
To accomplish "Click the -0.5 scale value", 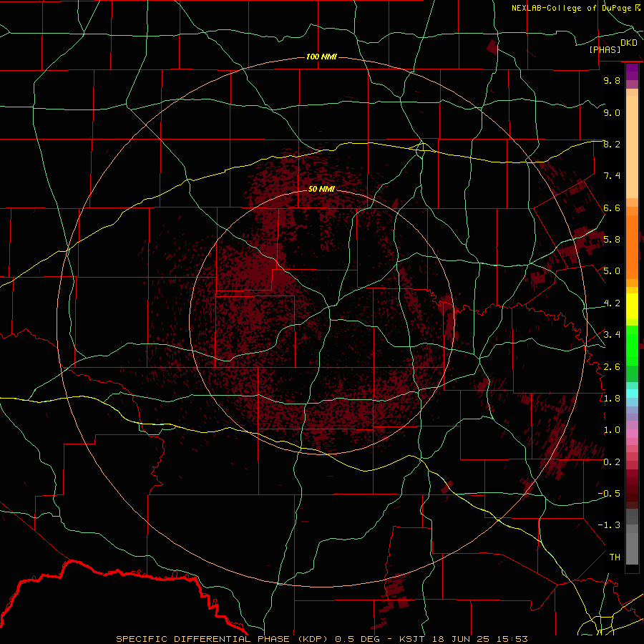I will 609,494.
